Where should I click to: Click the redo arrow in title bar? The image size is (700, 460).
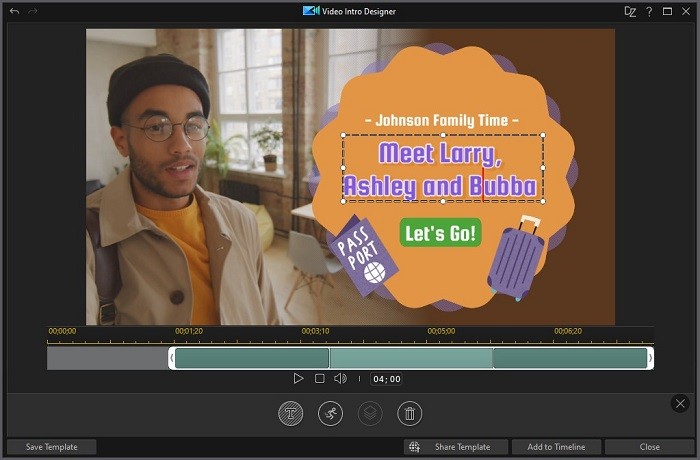[33, 11]
